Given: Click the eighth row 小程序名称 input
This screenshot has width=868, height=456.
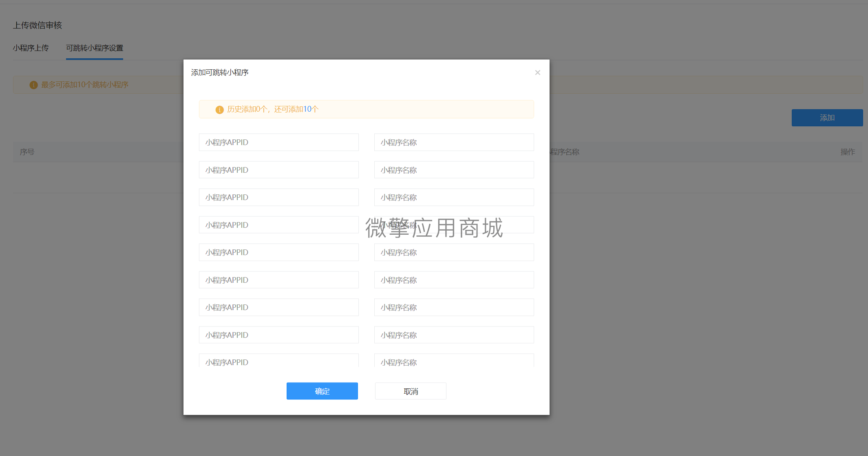Looking at the screenshot, I should (x=454, y=335).
